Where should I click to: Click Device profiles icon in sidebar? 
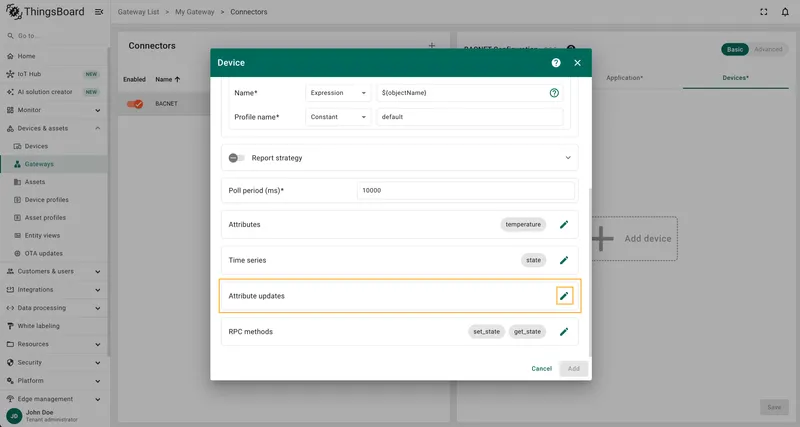[x=17, y=199]
